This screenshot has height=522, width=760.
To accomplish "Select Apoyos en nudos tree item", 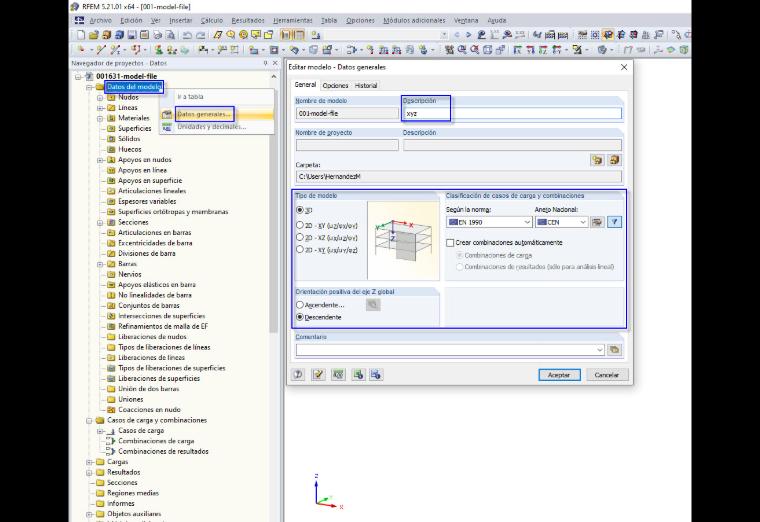I will pos(144,159).
